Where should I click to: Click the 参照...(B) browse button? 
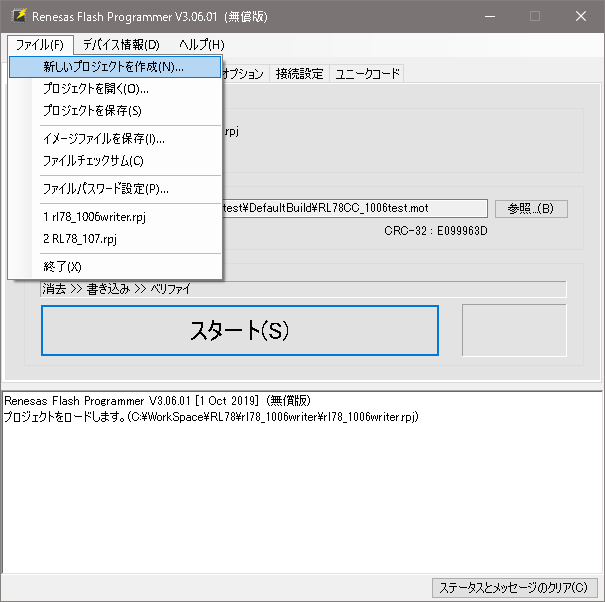[x=531, y=209]
